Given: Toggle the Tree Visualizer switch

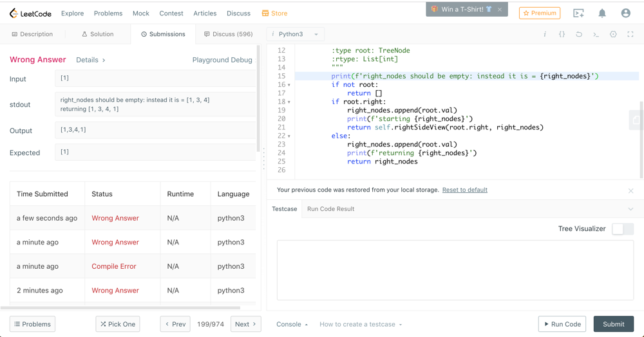Looking at the screenshot, I should (x=623, y=229).
